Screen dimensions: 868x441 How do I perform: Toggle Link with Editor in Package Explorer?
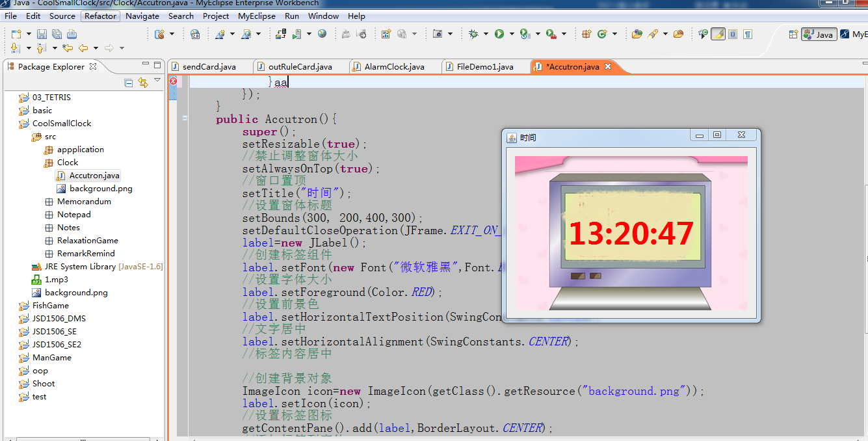[142, 83]
